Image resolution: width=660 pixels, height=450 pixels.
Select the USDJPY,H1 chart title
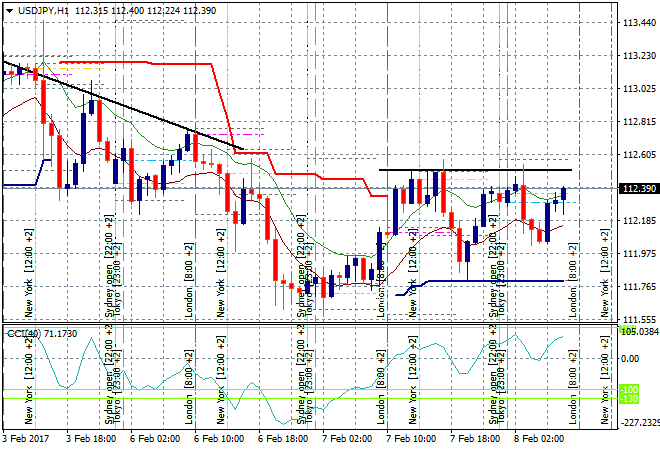tap(43, 11)
